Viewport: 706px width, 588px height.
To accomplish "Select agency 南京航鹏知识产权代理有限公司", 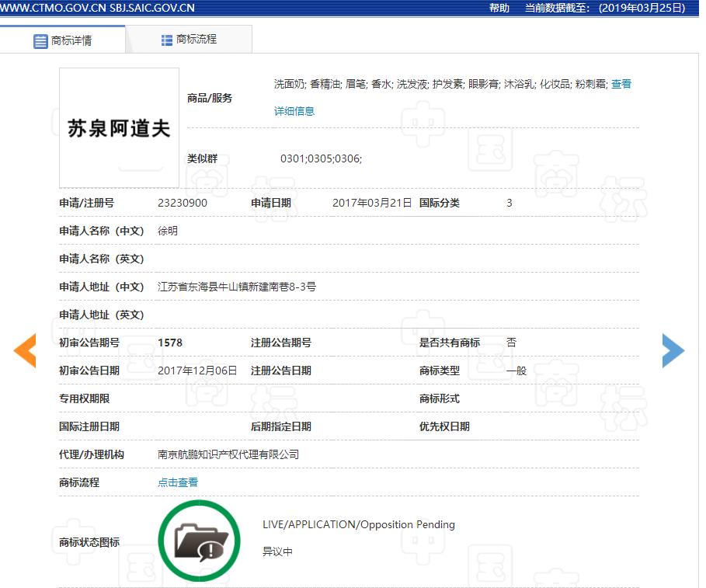I will pyautogui.click(x=228, y=454).
